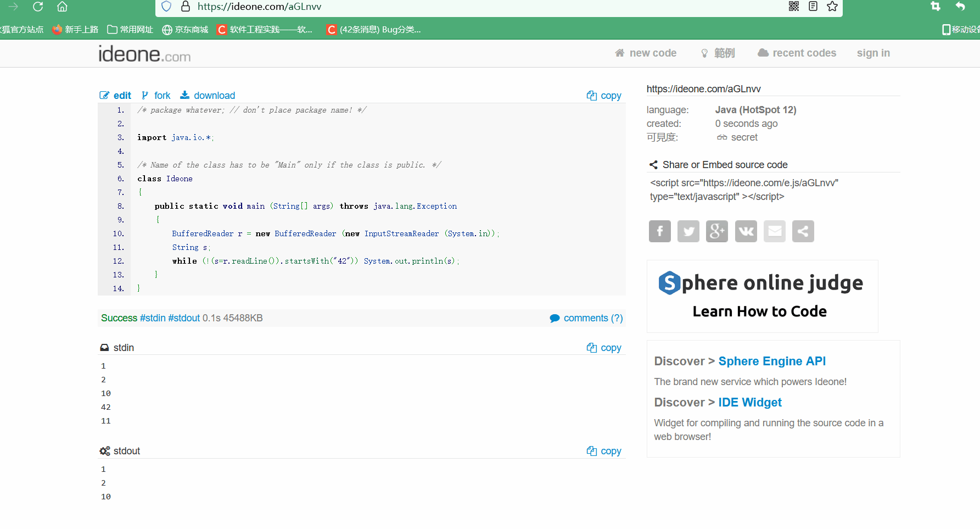Screen dimensions: 980x529
Task: Go to the browser home page icon
Action: (62, 7)
